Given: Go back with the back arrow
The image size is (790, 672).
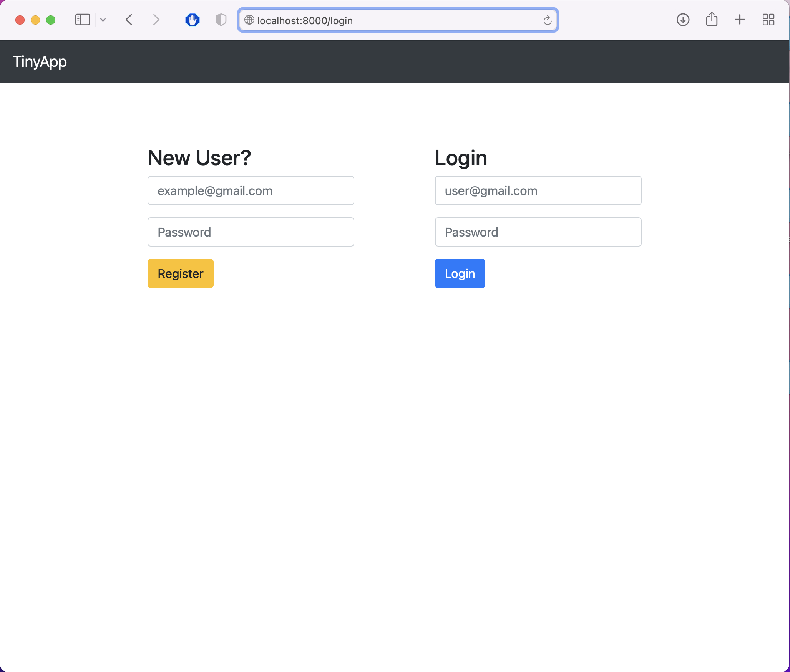Looking at the screenshot, I should pos(129,20).
